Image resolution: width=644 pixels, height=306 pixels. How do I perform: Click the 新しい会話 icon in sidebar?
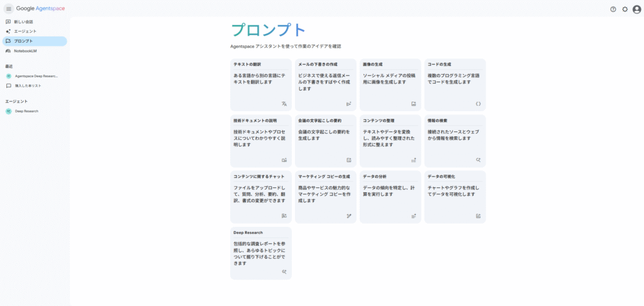[8, 22]
